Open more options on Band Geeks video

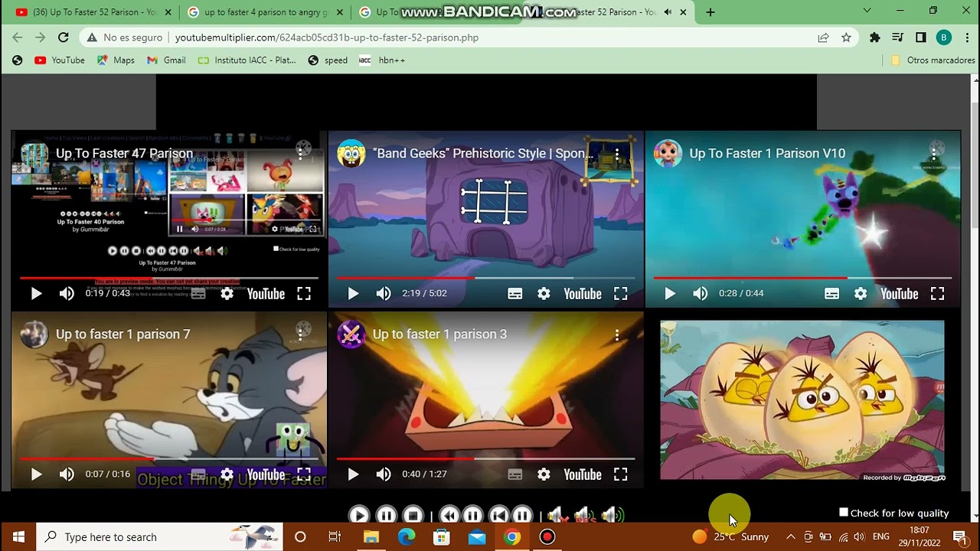(x=617, y=154)
